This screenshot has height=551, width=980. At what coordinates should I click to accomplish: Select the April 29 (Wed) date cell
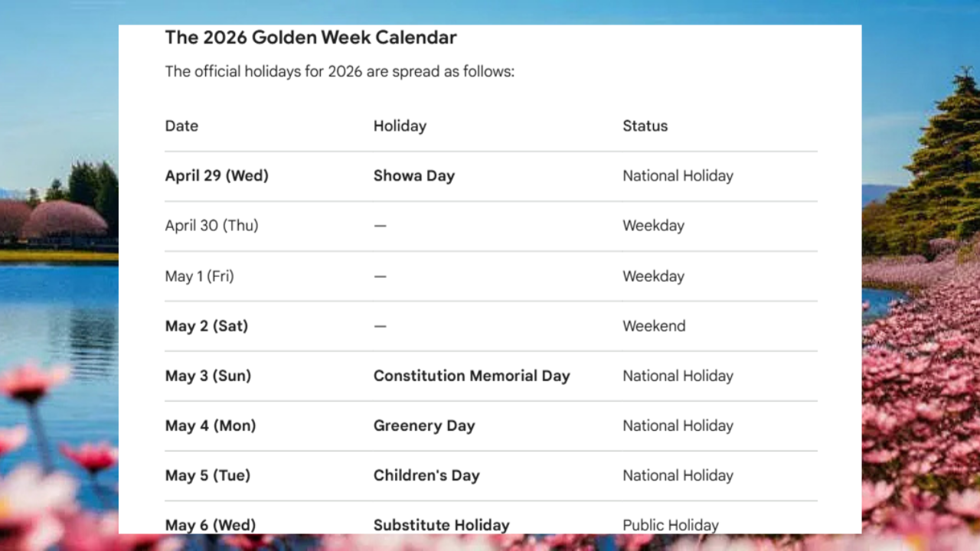pos(217,176)
